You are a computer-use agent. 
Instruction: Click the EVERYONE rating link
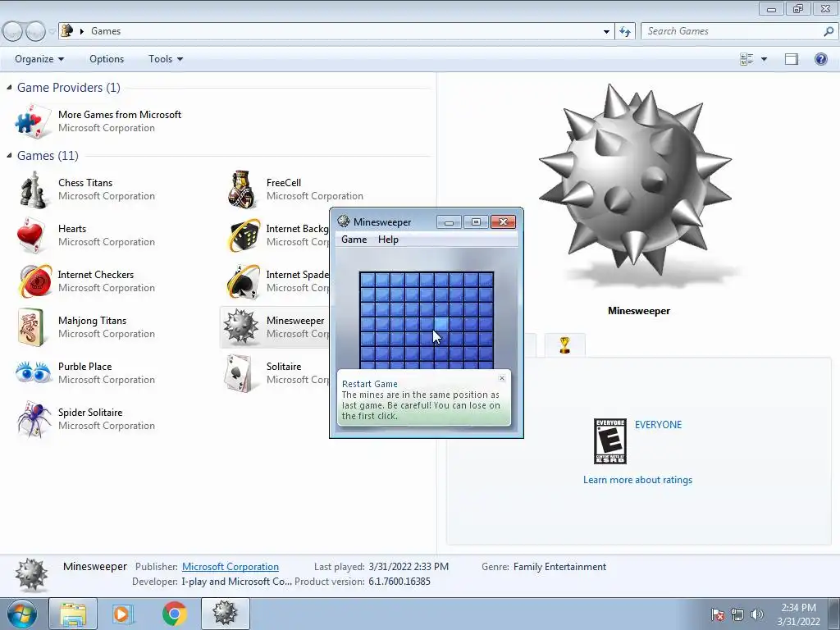(x=659, y=425)
